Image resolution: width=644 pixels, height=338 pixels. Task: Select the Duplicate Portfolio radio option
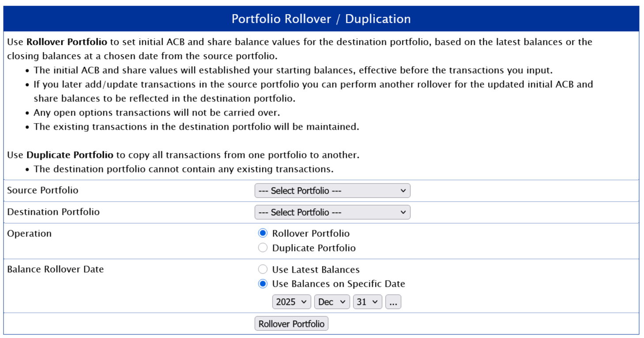tap(263, 248)
